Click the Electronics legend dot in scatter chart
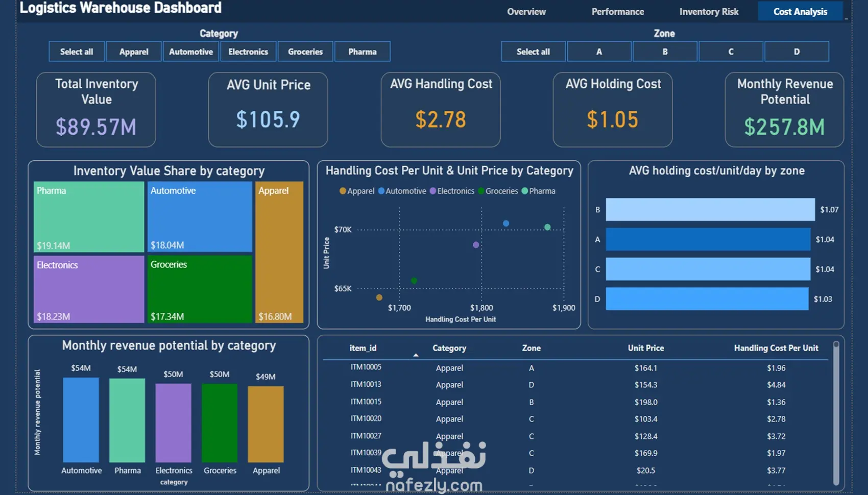The width and height of the screenshot is (868, 495). (x=432, y=191)
